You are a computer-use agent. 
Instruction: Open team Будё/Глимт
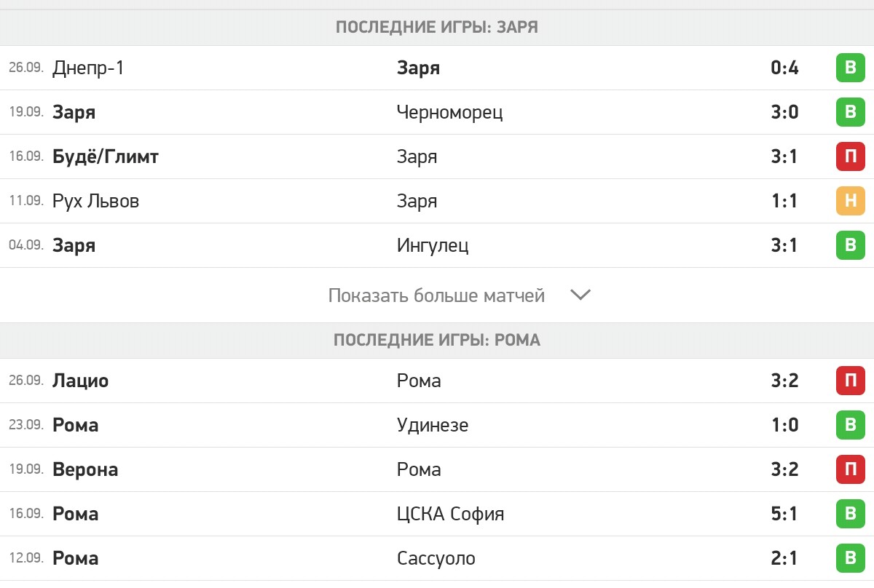click(x=106, y=157)
